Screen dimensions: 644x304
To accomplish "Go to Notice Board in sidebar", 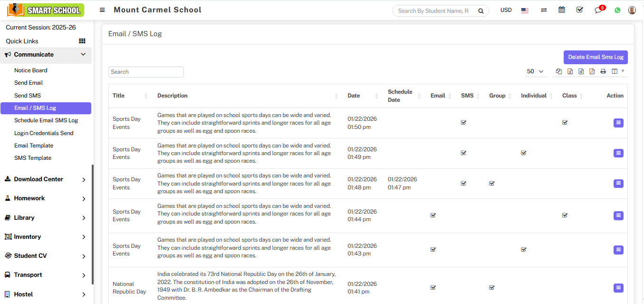I will (30, 70).
